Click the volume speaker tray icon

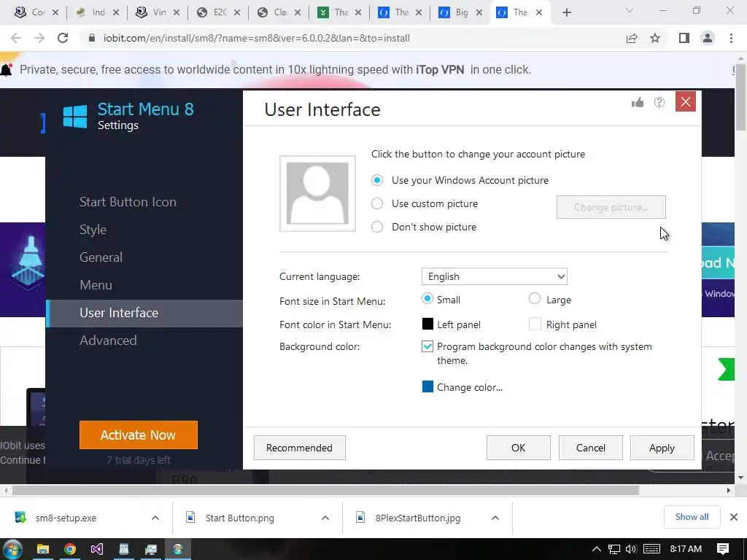[x=631, y=549]
